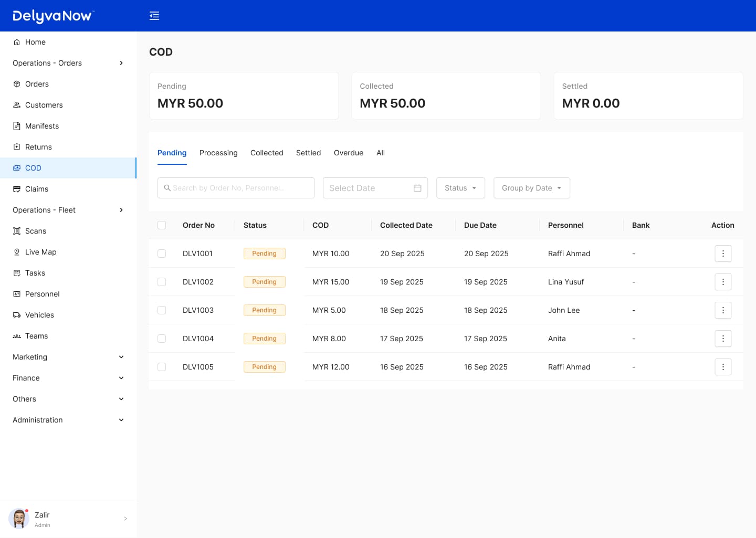
Task: Open the Manifests document icon
Action: coord(17,126)
